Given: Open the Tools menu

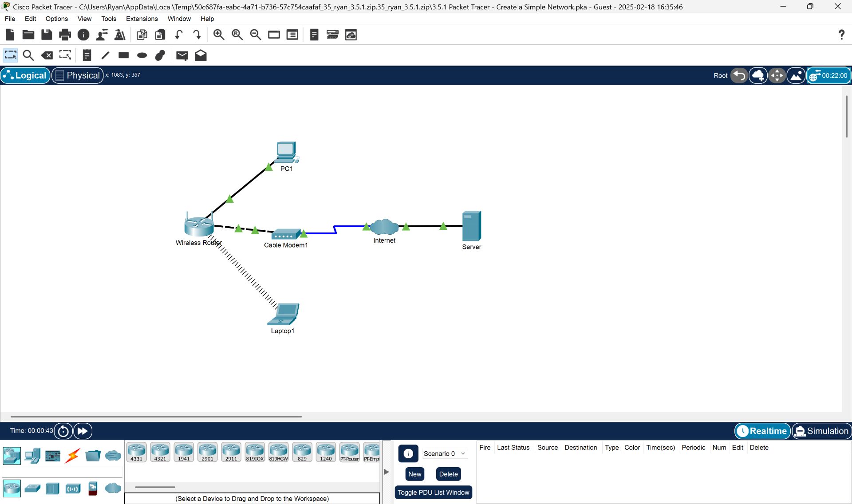Looking at the screenshot, I should (109, 19).
